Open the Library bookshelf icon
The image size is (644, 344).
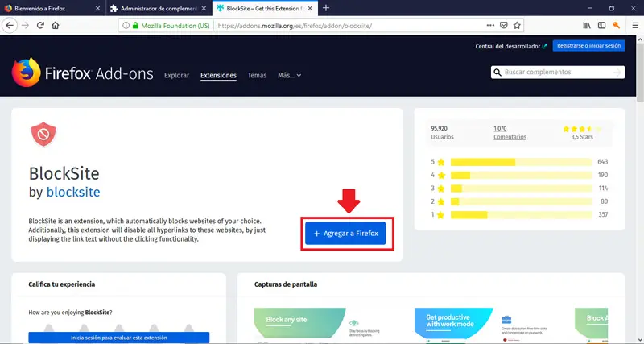point(587,26)
